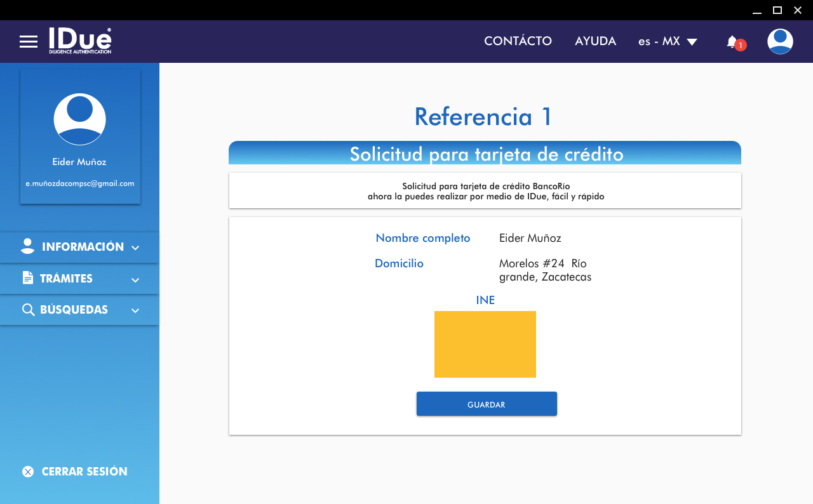Click the X icon beside Cerrar Sesión

click(28, 472)
